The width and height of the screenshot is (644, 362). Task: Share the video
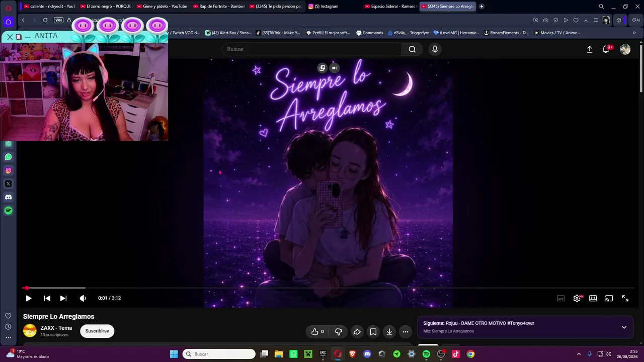click(x=357, y=332)
